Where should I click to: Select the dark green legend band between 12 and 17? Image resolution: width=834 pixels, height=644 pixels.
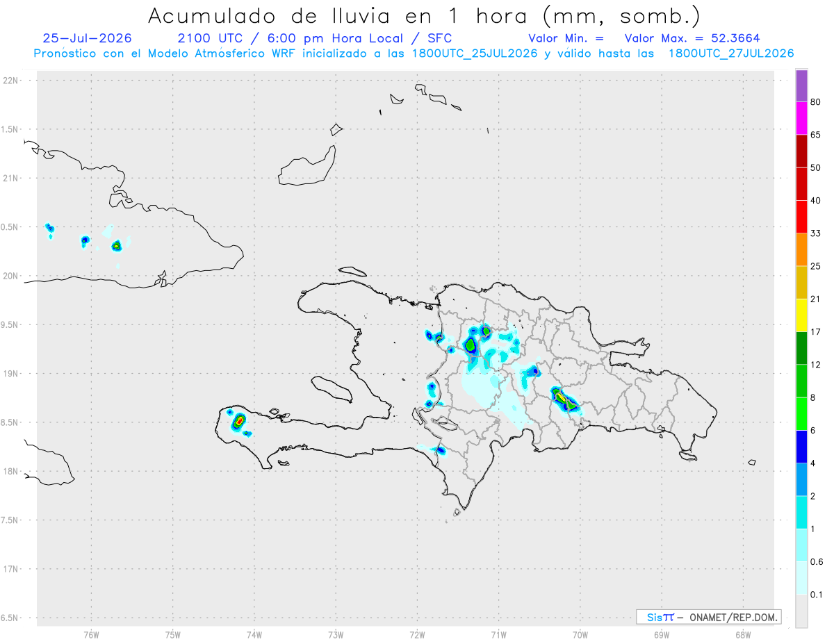point(801,348)
